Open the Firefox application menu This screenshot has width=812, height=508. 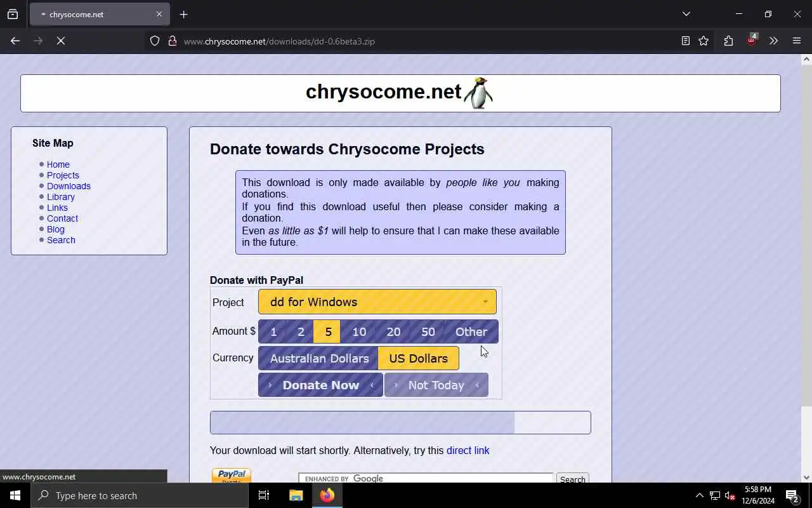click(x=797, y=41)
